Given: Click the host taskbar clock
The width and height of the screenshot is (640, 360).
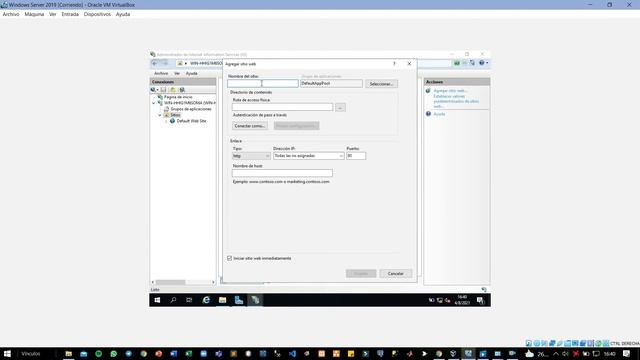Looking at the screenshot, I should tap(609, 354).
